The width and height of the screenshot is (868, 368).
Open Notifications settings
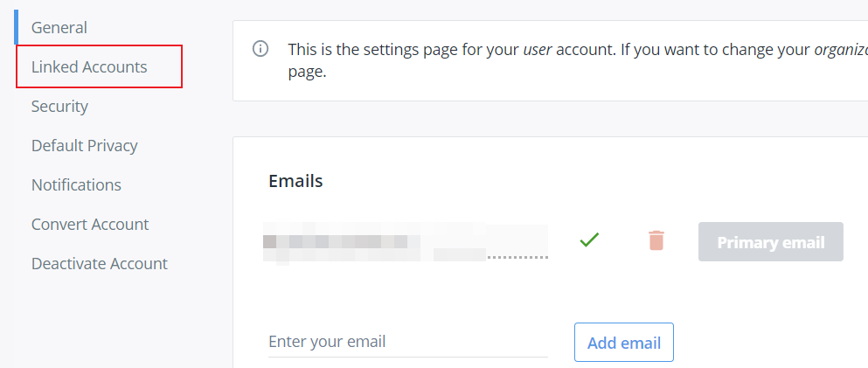click(x=76, y=184)
